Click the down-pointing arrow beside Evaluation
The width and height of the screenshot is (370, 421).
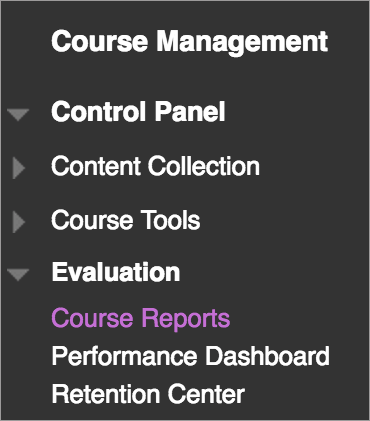[18, 275]
